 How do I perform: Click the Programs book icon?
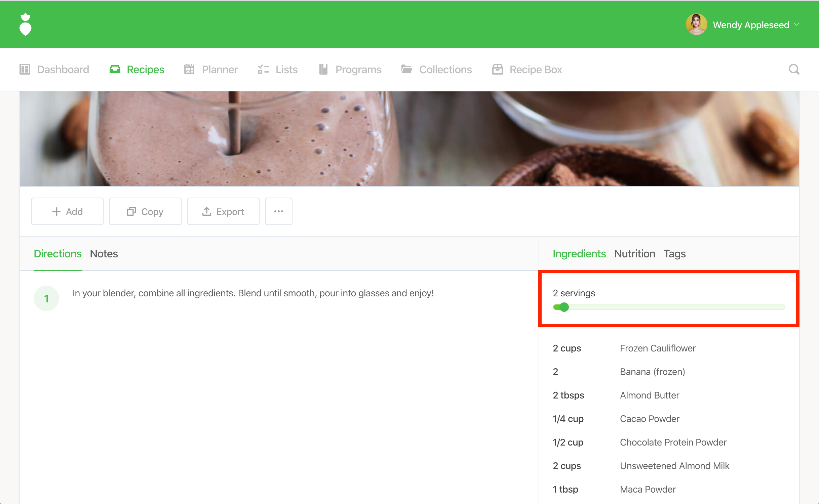coord(323,70)
